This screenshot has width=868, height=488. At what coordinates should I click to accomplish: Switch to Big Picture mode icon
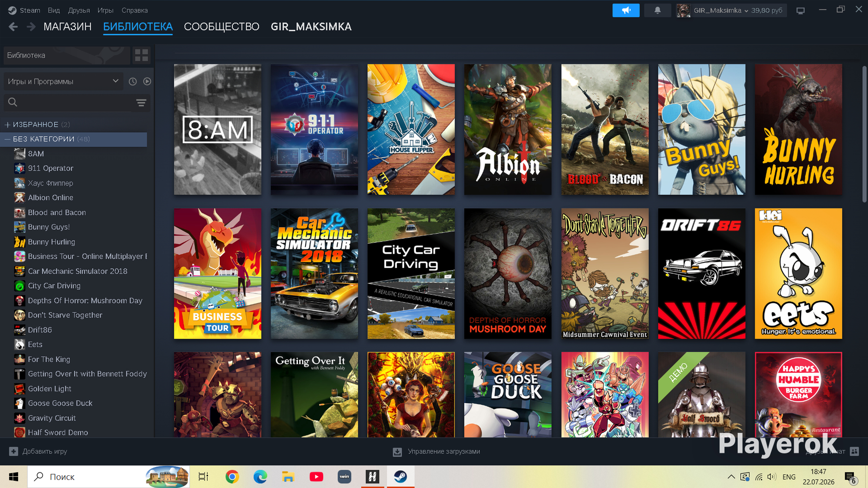(801, 10)
